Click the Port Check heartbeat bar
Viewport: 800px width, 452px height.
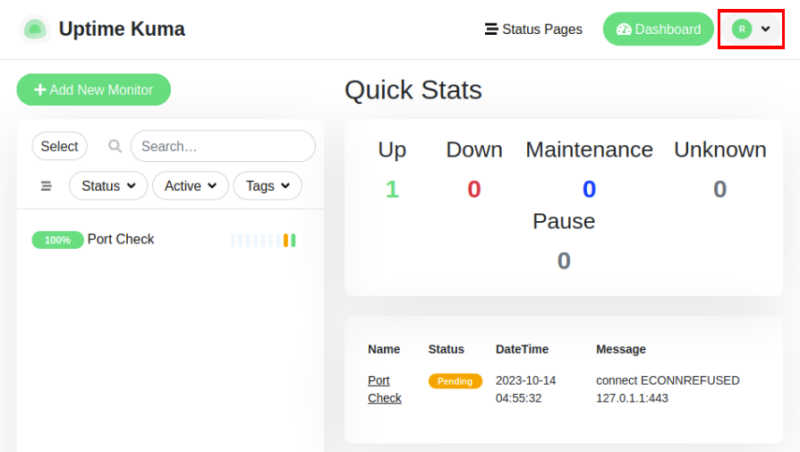[x=264, y=240]
